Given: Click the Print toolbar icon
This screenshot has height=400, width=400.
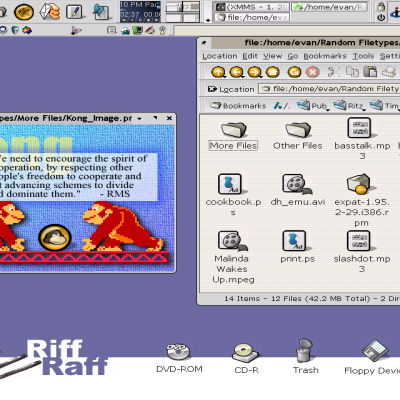Looking at the screenshot, I should coord(388,72).
